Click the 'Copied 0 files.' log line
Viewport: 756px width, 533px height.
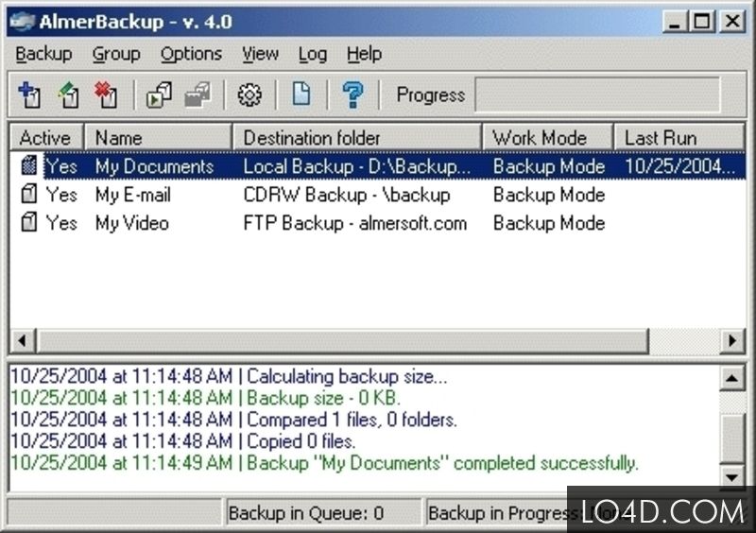click(183, 441)
